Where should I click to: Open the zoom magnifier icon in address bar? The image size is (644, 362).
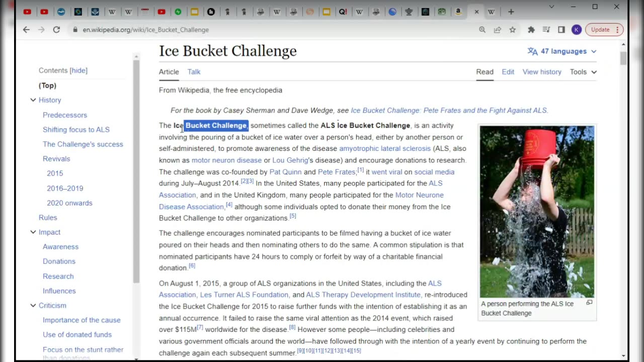(482, 30)
